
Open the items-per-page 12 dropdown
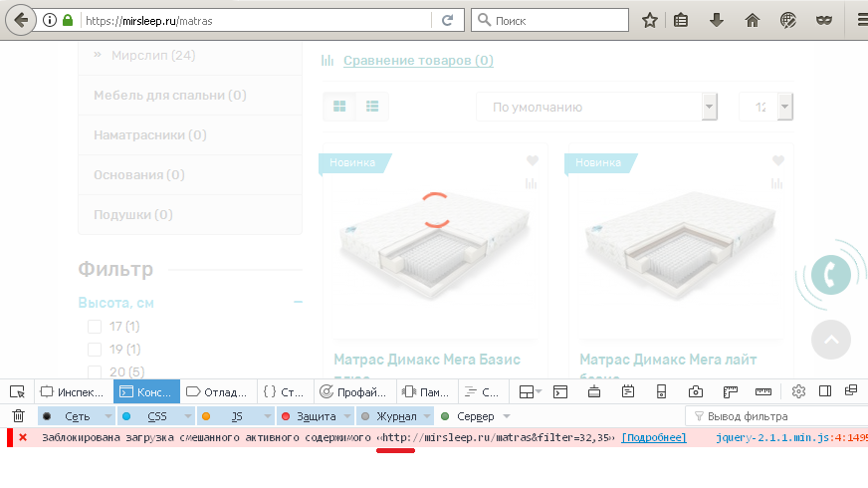(x=766, y=107)
